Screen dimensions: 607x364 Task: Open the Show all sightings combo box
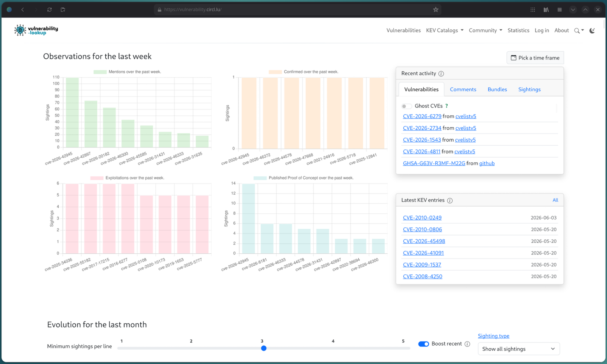coord(519,349)
